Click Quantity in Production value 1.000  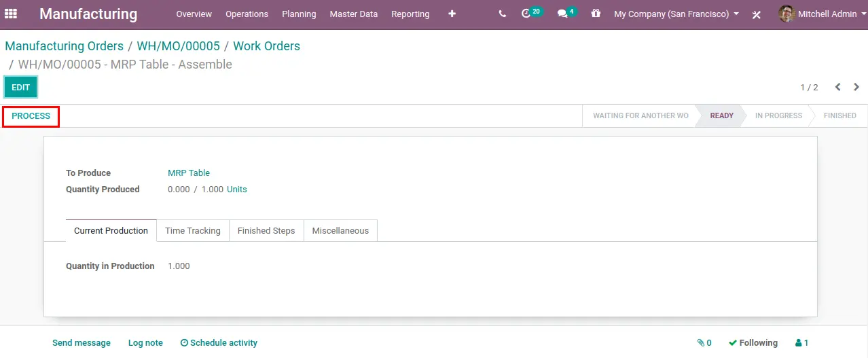[x=179, y=266]
